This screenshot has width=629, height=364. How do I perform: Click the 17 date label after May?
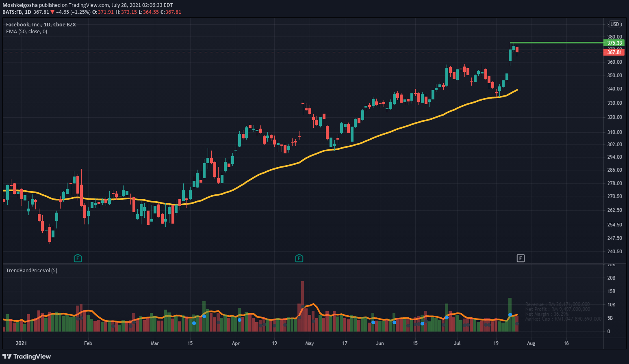point(345,343)
